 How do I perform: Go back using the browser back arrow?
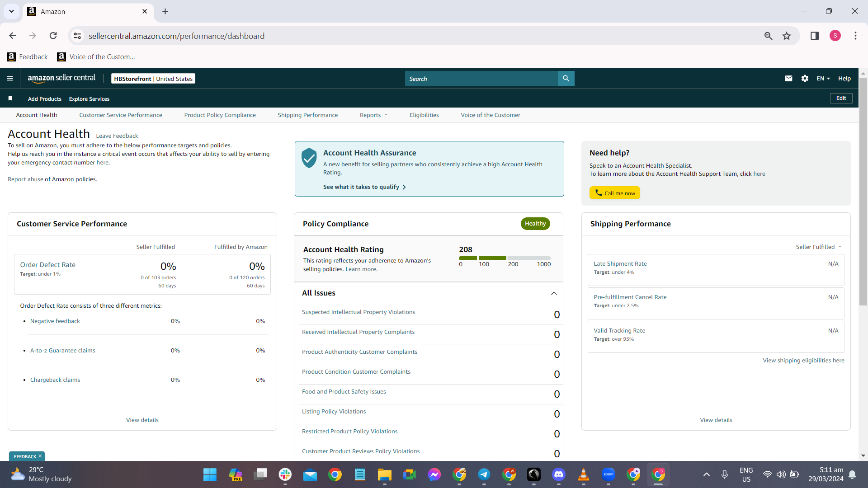13,36
